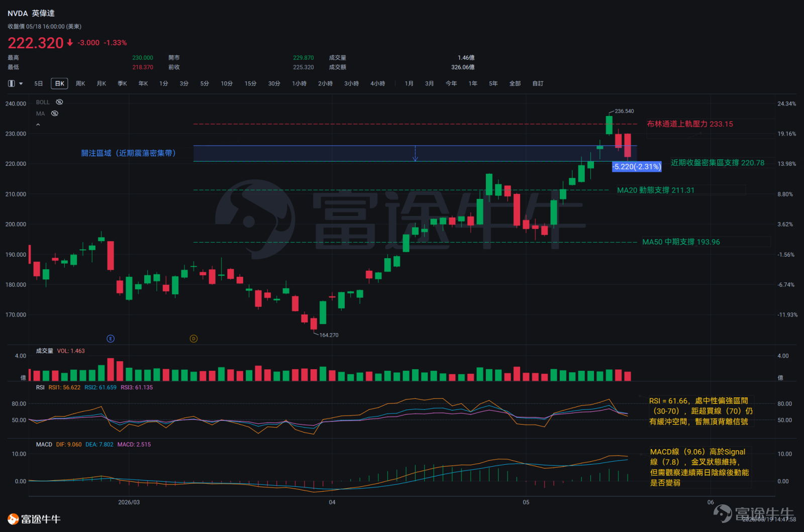The height and width of the screenshot is (532, 804).
Task: Switch to the 3小時 interval
Action: click(x=352, y=83)
